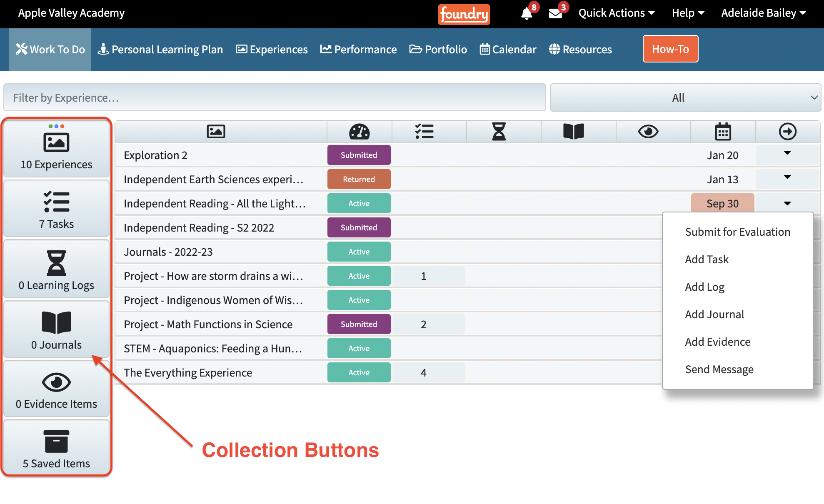Select the 0 Evidence Items collection button
Image resolution: width=824 pixels, height=504 pixels.
(56, 389)
